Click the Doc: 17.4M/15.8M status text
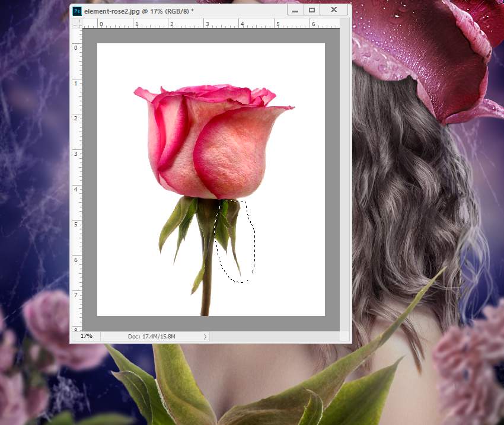Image resolution: width=504 pixels, height=425 pixels. [x=151, y=336]
